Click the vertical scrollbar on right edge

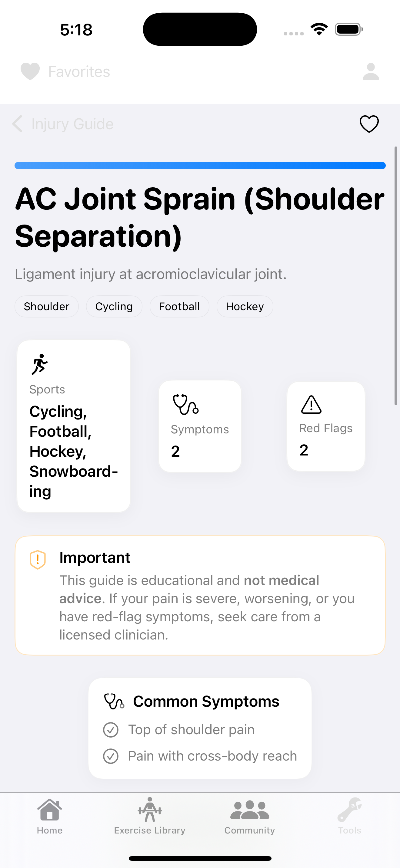tap(396, 276)
